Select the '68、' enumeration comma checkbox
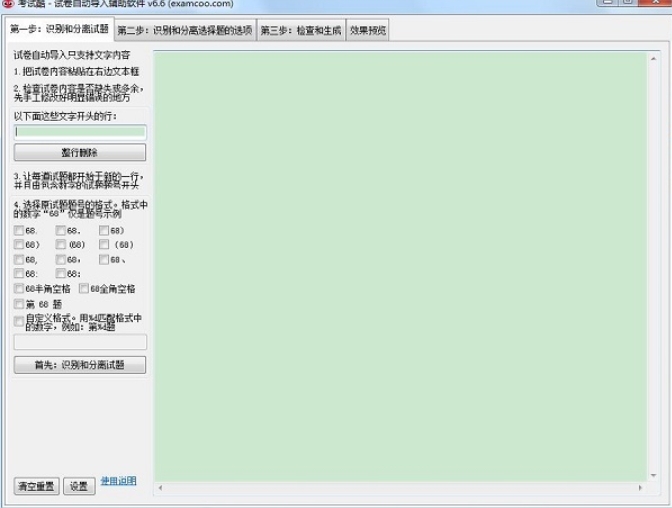 (x=104, y=259)
